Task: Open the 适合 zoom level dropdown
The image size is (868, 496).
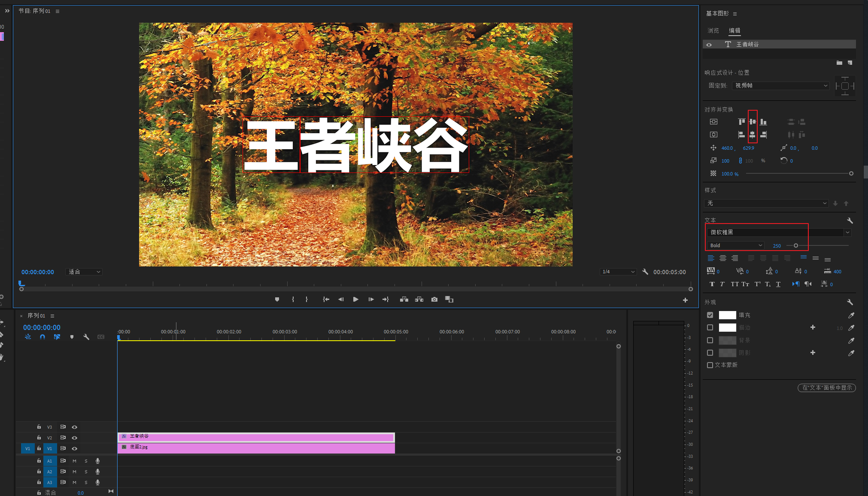Action: pyautogui.click(x=84, y=272)
